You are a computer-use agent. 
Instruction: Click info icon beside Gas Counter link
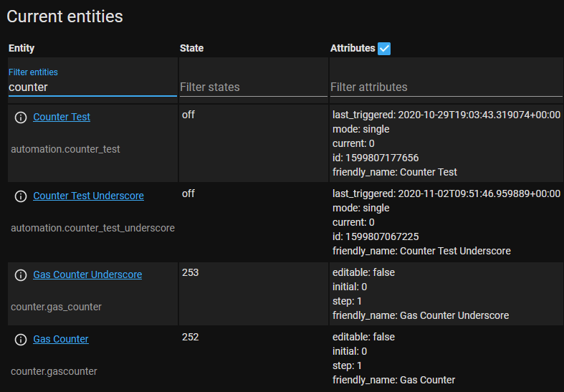[21, 339]
